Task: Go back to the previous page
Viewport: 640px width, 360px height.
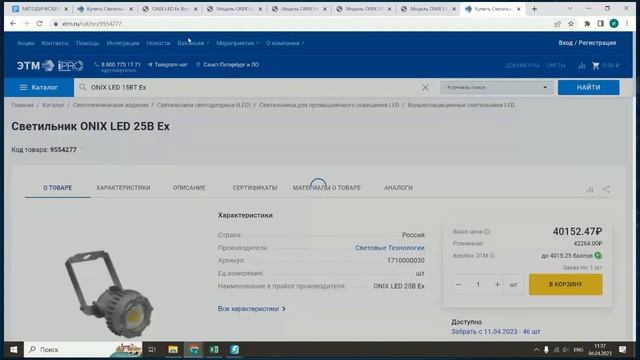Action: coord(13,24)
